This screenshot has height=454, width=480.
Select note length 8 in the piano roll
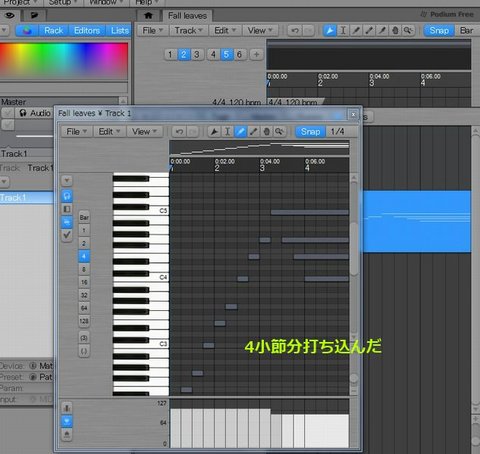(x=84, y=269)
